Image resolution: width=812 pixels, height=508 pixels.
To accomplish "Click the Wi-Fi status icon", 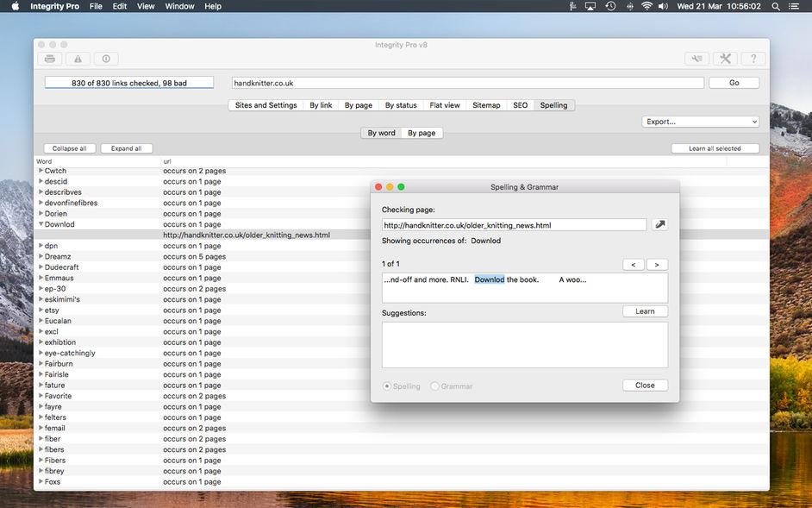I will click(646, 6).
